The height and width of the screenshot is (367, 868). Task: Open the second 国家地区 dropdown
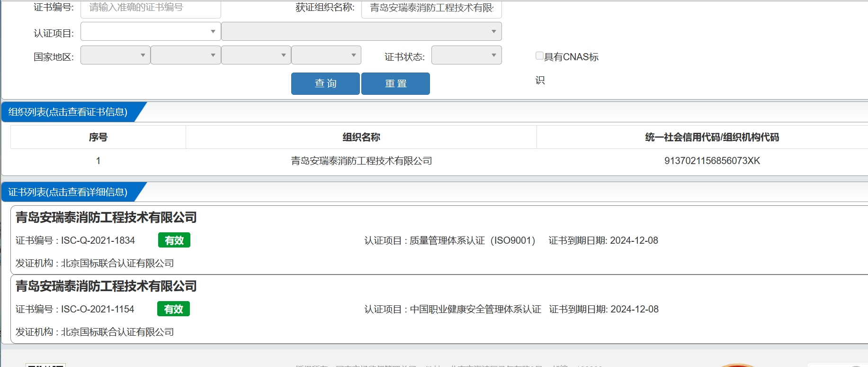tap(186, 55)
